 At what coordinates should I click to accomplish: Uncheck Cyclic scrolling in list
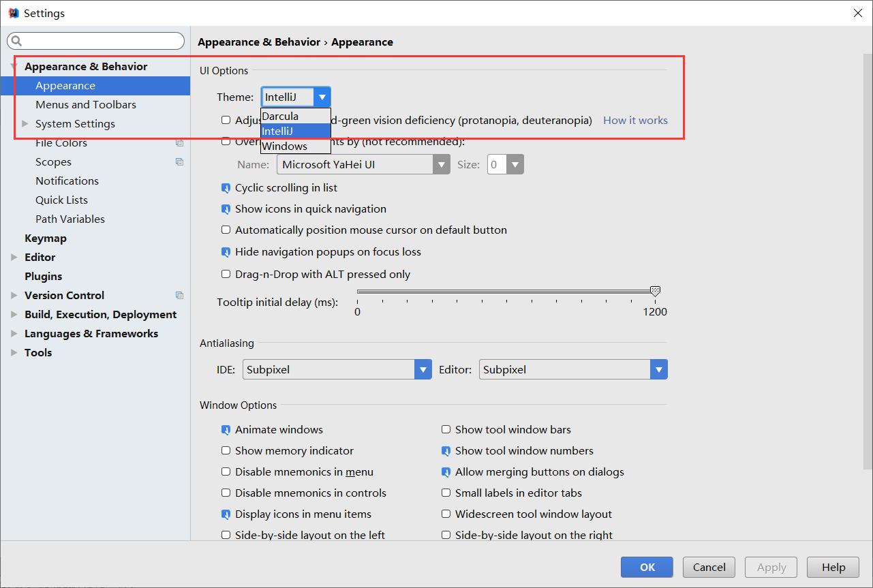point(226,188)
